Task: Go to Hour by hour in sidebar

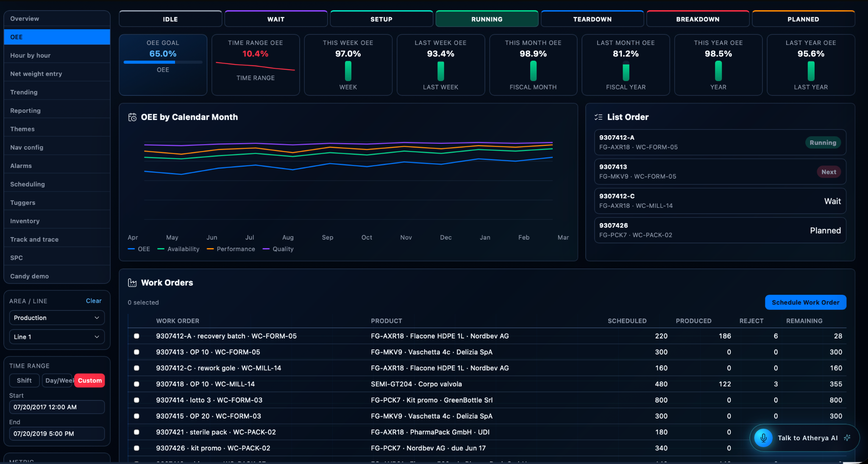Action: [x=57, y=55]
